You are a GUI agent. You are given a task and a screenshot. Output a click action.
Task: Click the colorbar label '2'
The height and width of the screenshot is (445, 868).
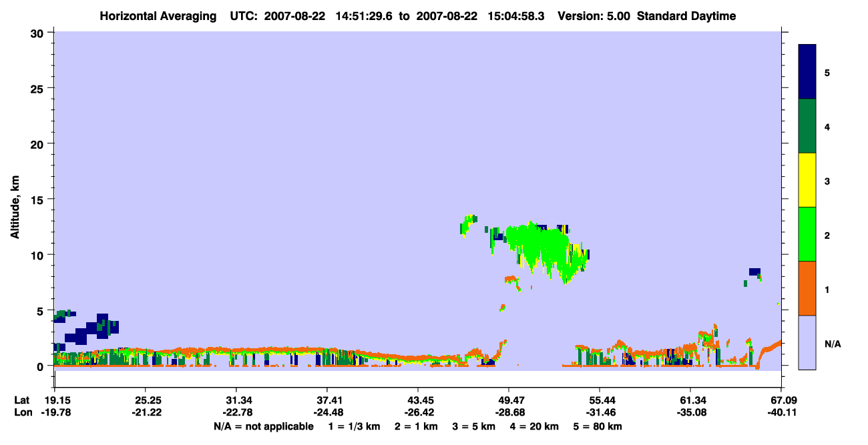[827, 235]
